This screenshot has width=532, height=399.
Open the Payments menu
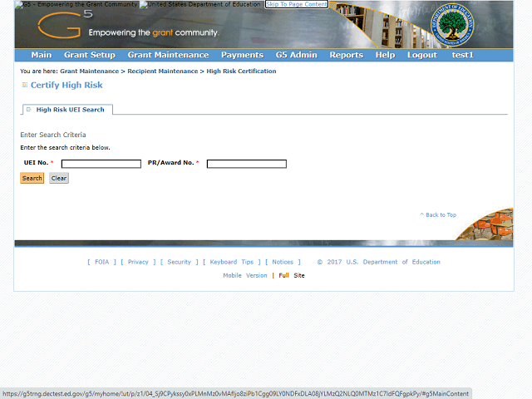[x=242, y=55]
